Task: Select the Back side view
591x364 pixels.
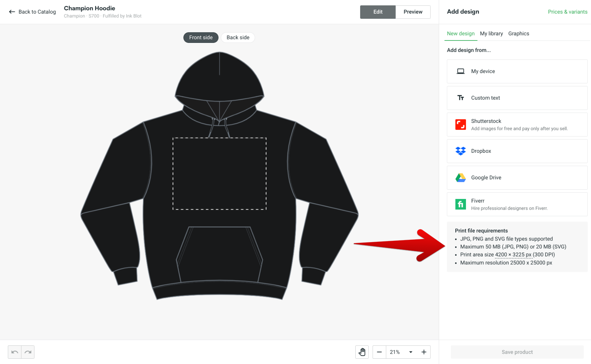Action: click(238, 38)
